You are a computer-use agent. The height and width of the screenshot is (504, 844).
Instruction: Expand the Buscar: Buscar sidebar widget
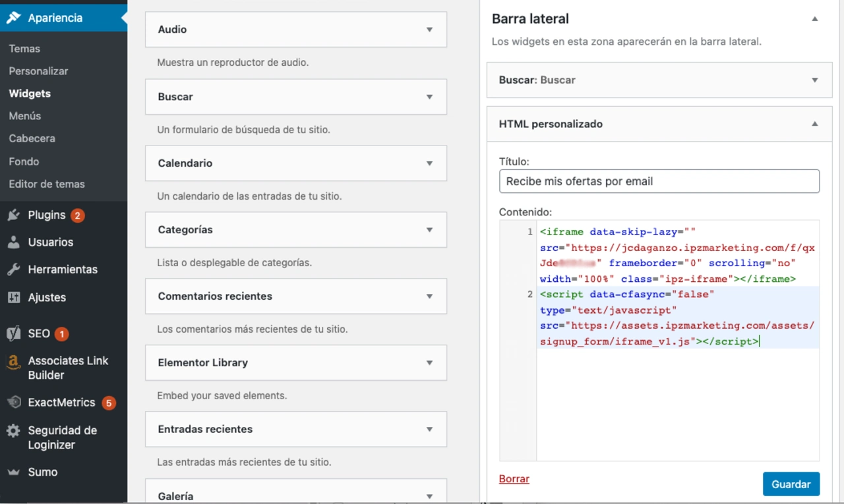815,80
